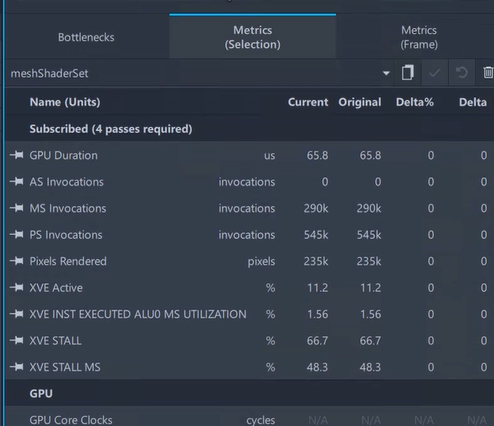This screenshot has height=426, width=494.
Task: Click the checkmark apply icon
Action: 435,73
